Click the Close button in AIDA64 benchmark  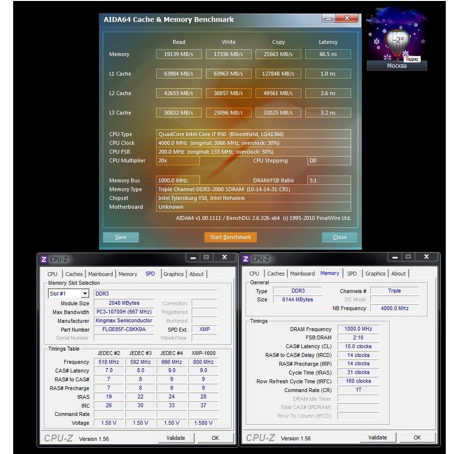coord(340,237)
